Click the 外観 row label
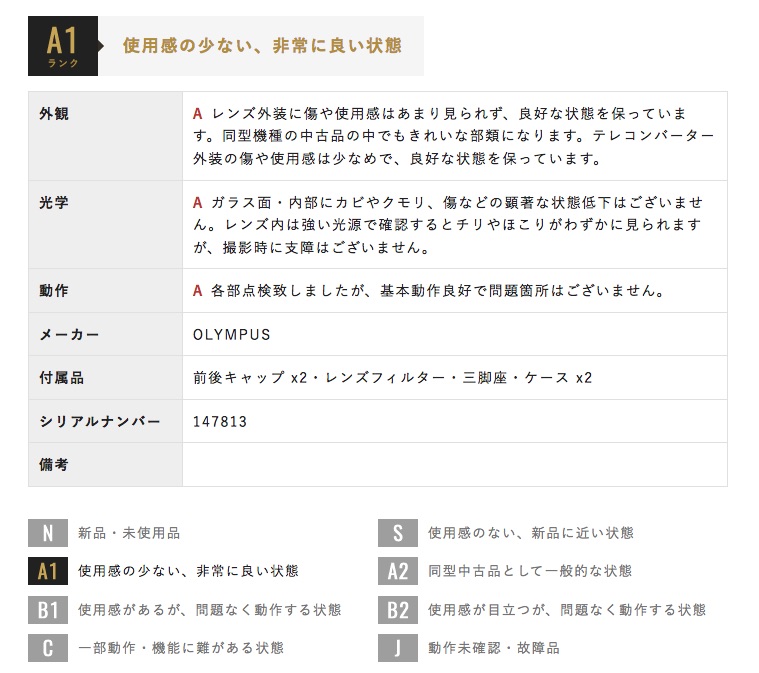Screen dimensions: 759x673 tap(54, 114)
